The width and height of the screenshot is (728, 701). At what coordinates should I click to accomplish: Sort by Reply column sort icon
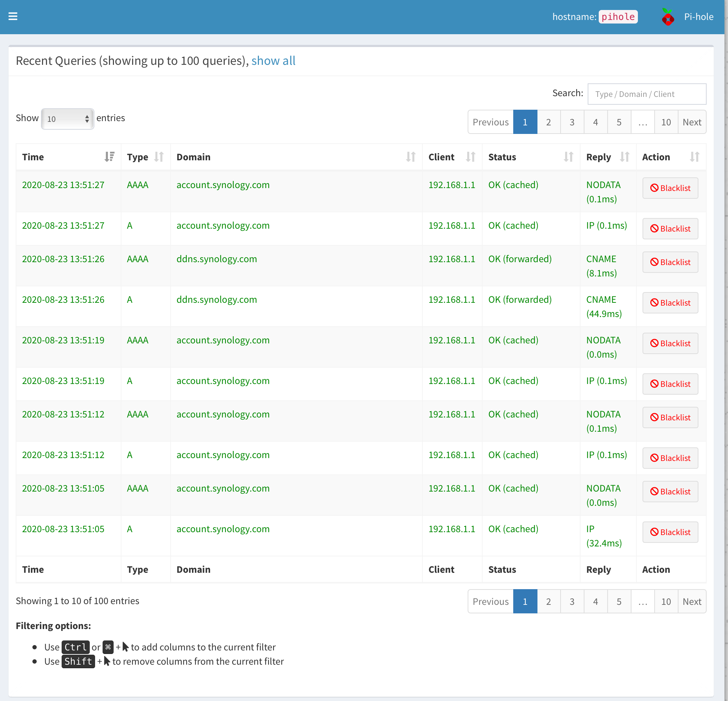tap(625, 157)
